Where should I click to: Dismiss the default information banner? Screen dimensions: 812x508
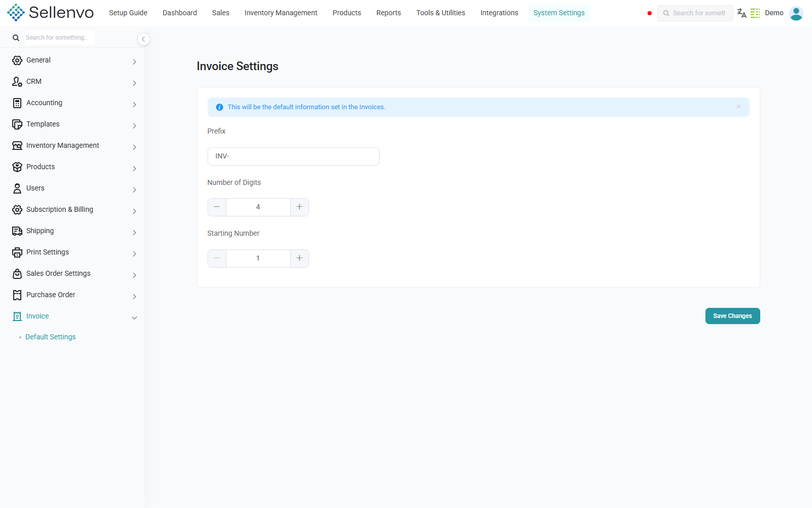(x=738, y=107)
